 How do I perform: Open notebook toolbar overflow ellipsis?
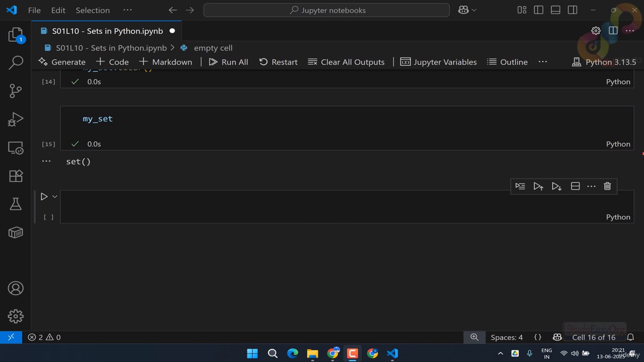click(x=542, y=62)
